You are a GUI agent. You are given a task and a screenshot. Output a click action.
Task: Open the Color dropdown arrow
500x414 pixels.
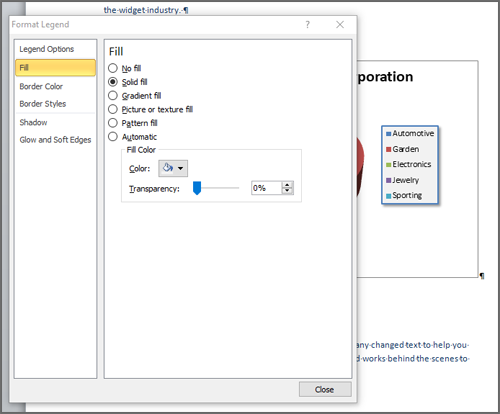click(x=181, y=168)
